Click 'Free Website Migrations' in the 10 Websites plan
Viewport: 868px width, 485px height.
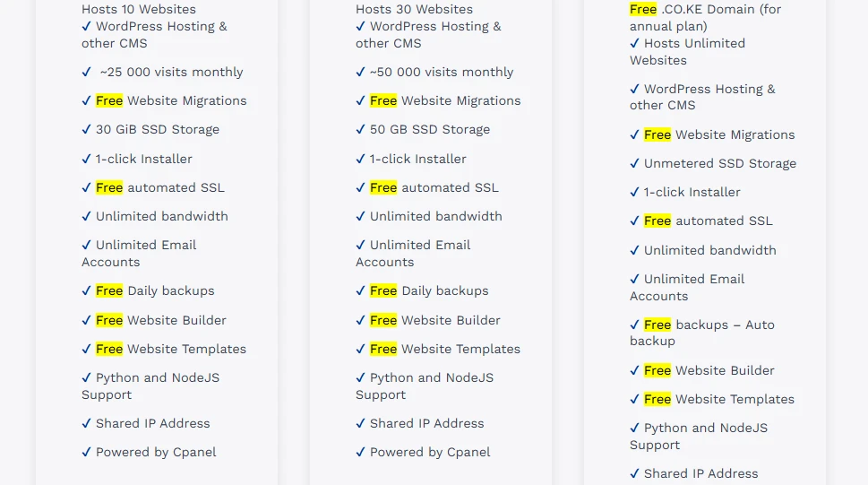pyautogui.click(x=171, y=101)
